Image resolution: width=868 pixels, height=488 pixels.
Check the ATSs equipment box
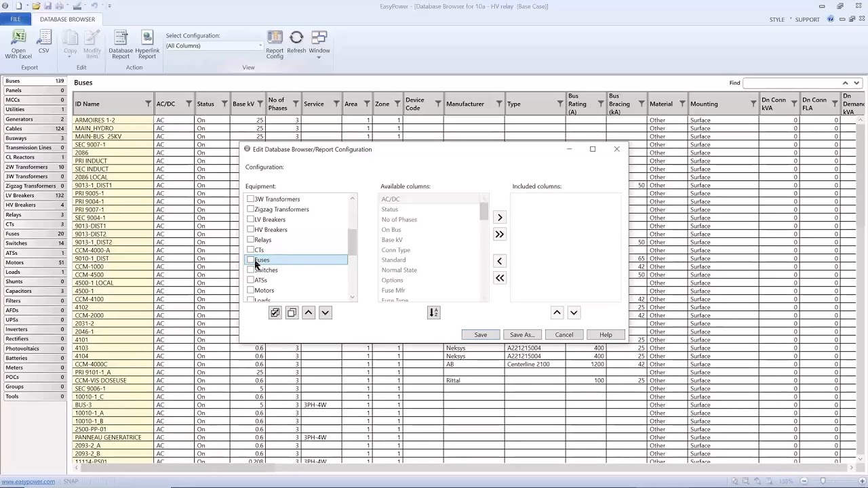coord(250,280)
